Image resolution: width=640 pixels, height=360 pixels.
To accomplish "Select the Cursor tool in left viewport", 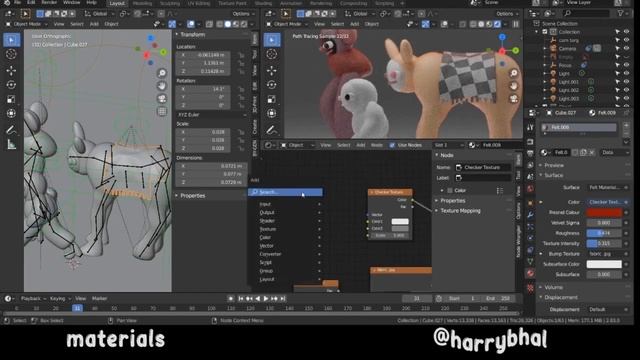I will click(11, 54).
